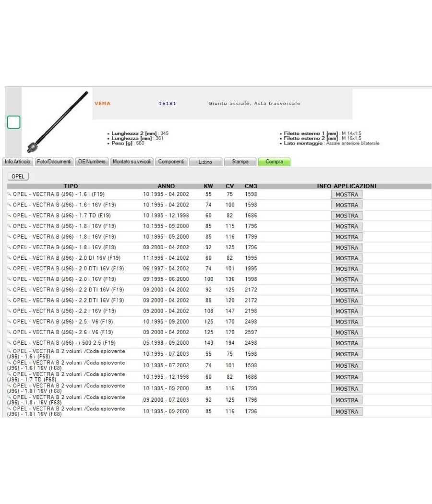Click MOSTRA for Vectra B 2.0 DI 16V (F19)

[347, 258]
